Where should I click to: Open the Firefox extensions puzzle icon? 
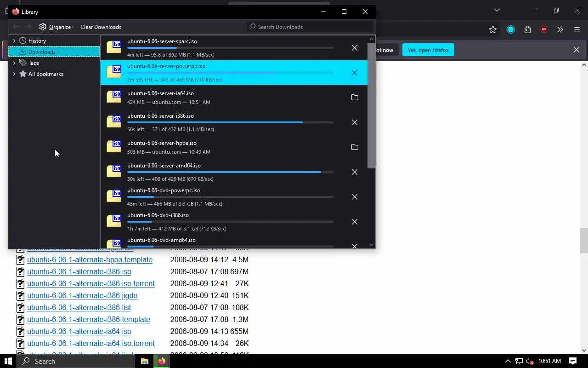(527, 29)
